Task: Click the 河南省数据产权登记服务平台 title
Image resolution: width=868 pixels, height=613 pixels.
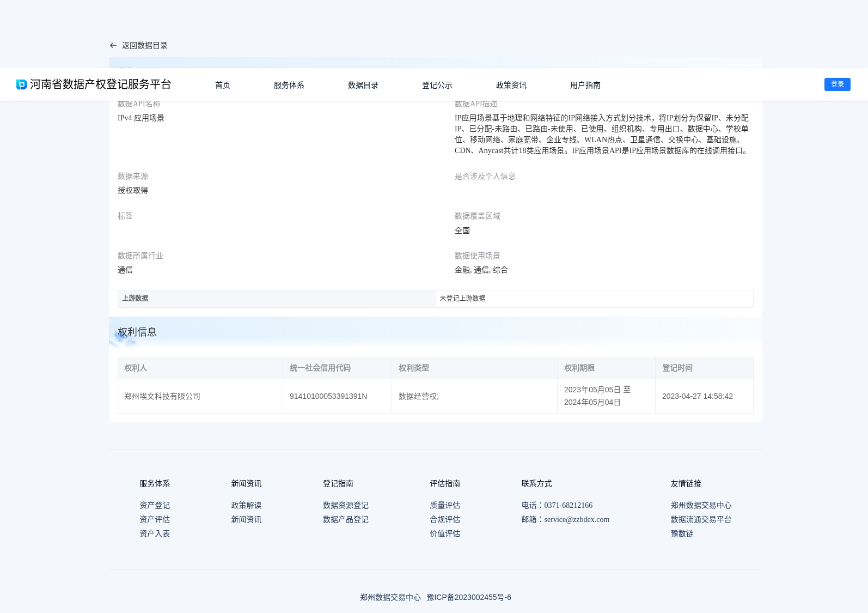Action: [x=101, y=84]
